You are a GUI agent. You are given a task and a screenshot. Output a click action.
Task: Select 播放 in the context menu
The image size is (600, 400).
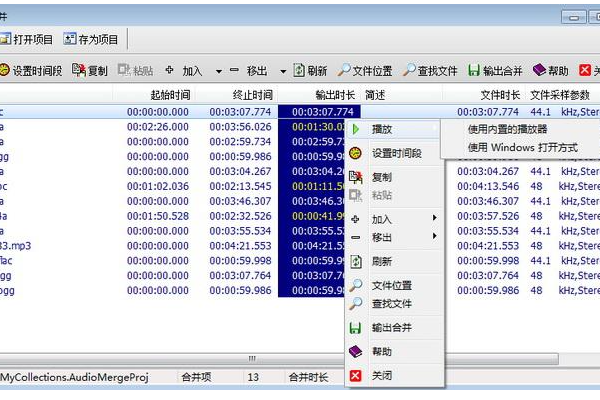(x=382, y=129)
